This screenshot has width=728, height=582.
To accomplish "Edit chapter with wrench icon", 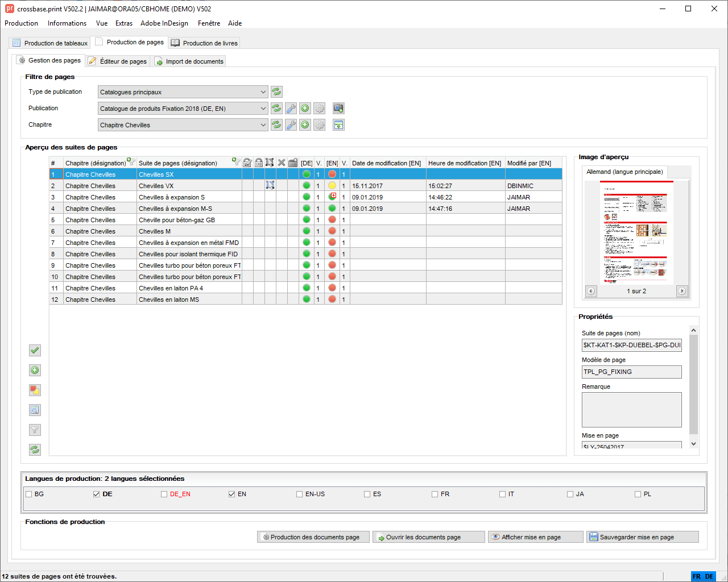I will pyautogui.click(x=291, y=124).
